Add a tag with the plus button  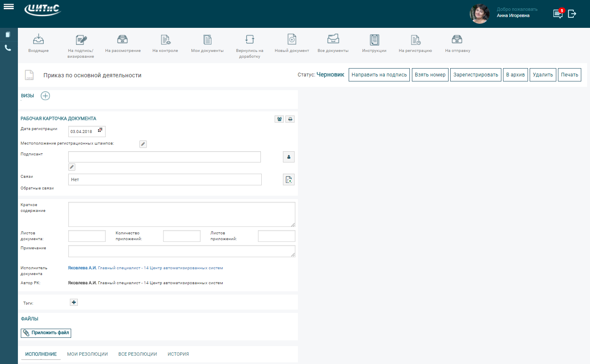tap(74, 303)
